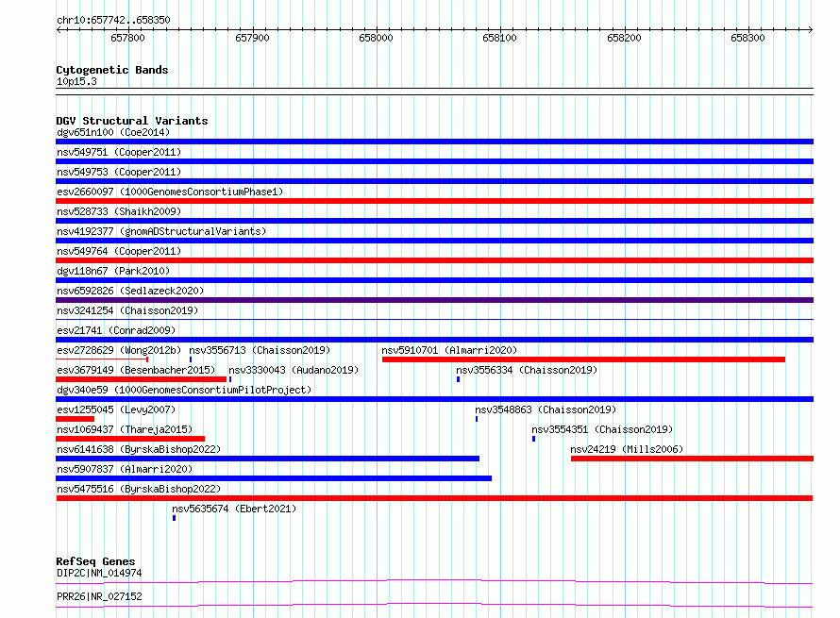Click the left arrowhead of the ruler

point(59,29)
